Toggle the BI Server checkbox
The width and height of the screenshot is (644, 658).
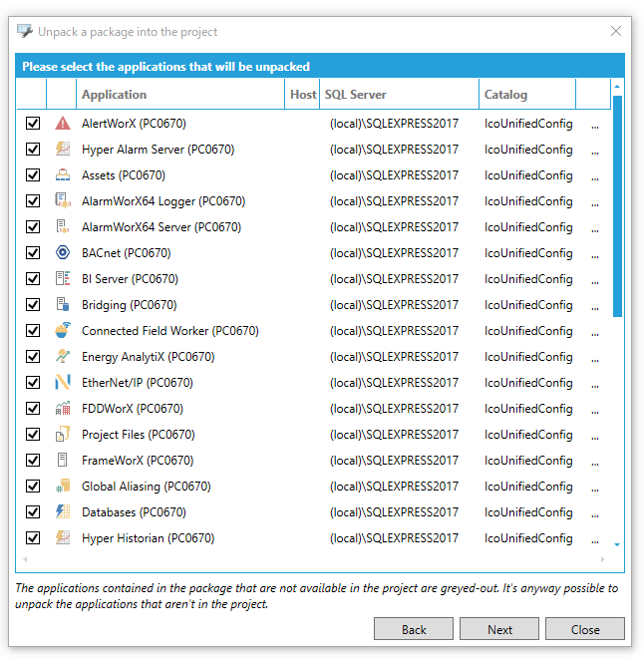pyautogui.click(x=33, y=279)
